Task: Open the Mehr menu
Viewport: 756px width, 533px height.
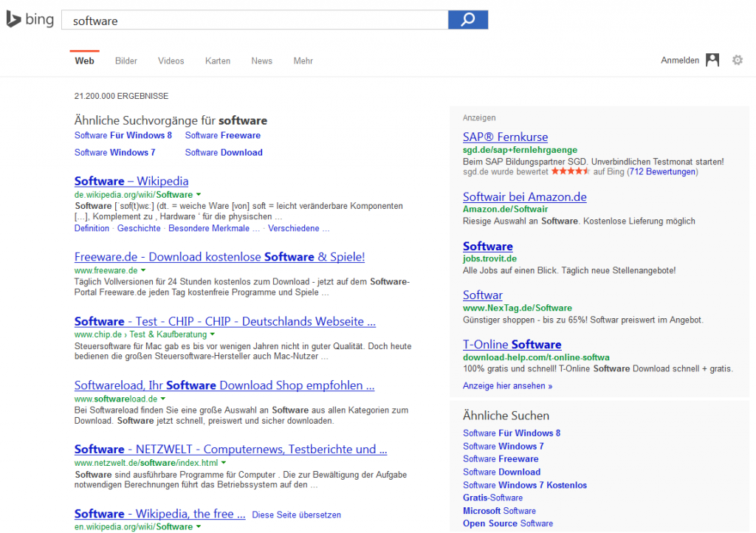Action: point(303,61)
